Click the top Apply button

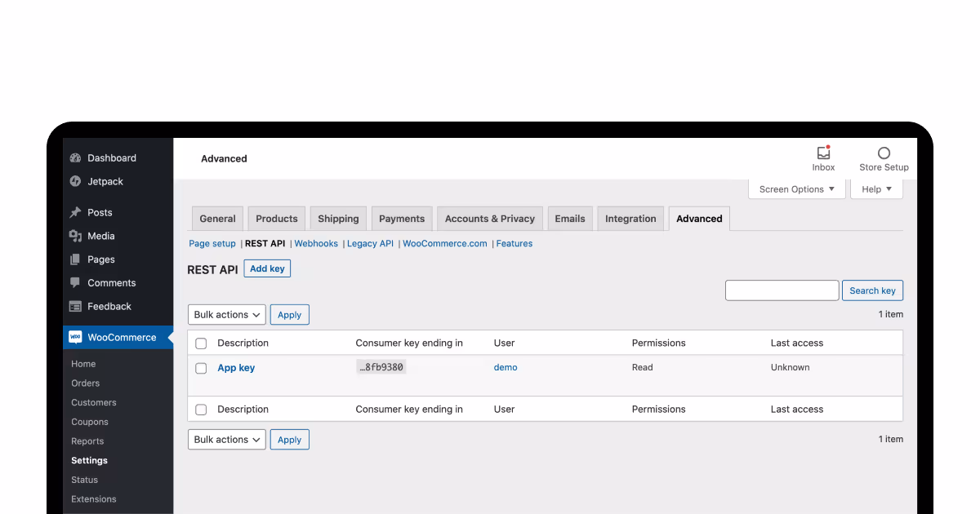(290, 315)
